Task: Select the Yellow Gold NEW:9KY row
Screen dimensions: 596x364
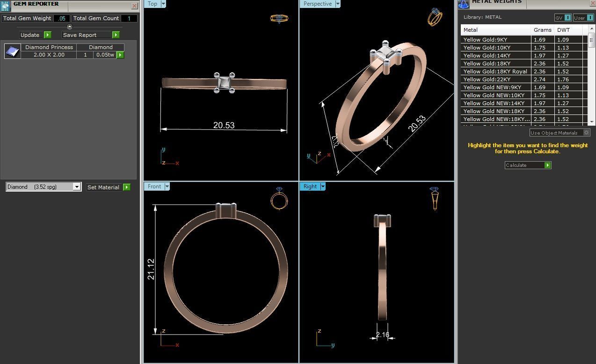Action: (x=524, y=87)
